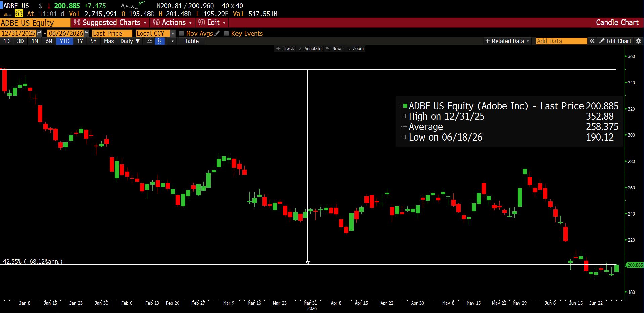The image size is (644, 313).
Task: Select the 1D time range
Action: [6, 41]
